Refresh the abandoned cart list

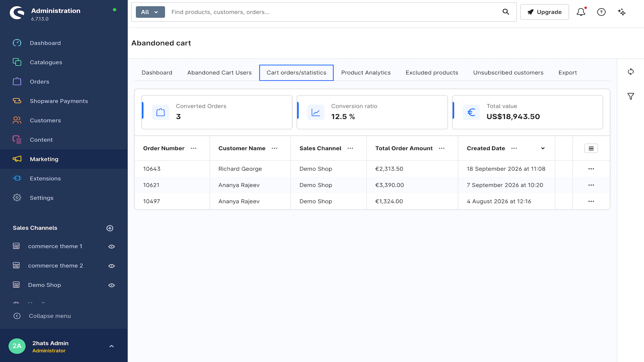pos(631,72)
